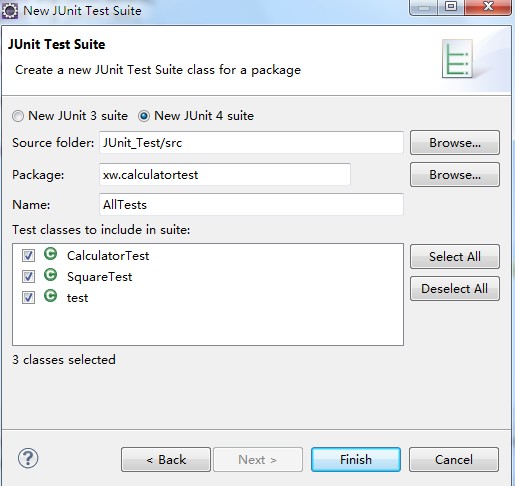Click the Package field showing xw.calculatortest
Viewport: 515px width, 486px height.
pos(225,174)
